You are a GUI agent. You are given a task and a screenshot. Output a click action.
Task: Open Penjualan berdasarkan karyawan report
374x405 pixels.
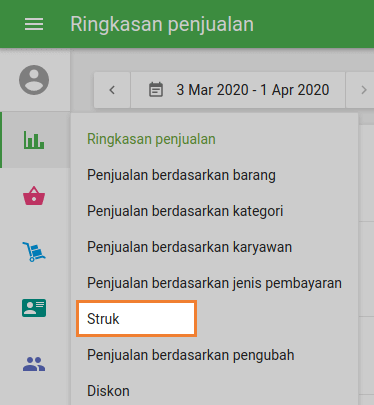189,247
